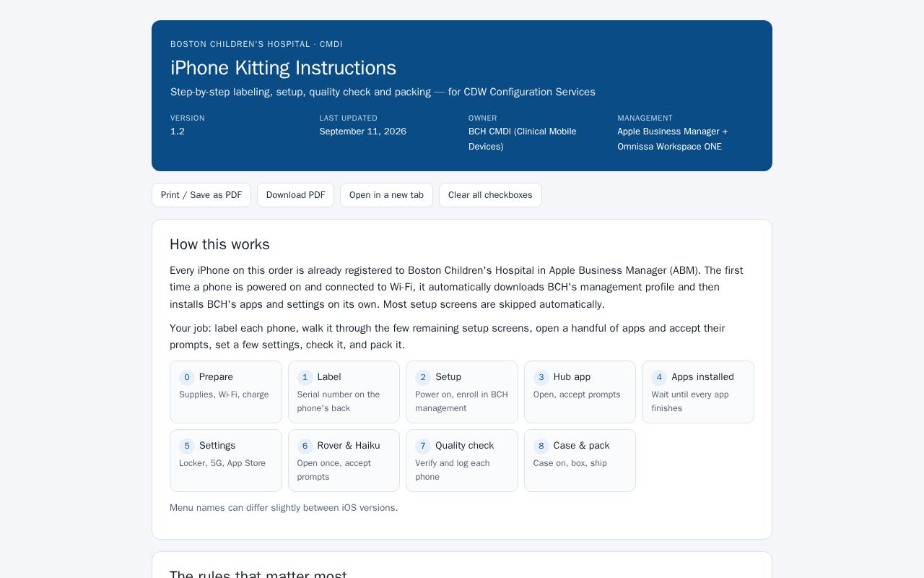Jump to step 7 Quality check card
The width and height of the screenshot is (924, 578).
coord(462,460)
